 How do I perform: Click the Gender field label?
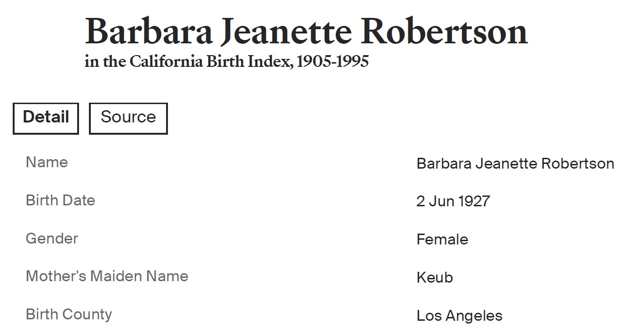(x=52, y=238)
